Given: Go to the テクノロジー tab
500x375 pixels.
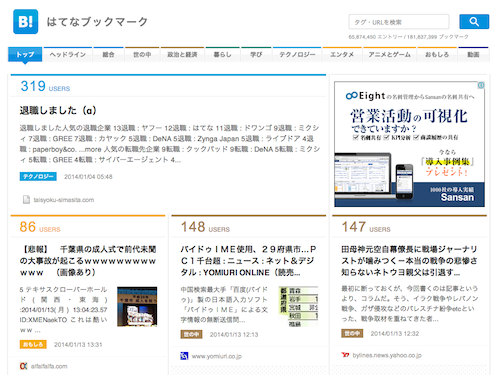Looking at the screenshot, I should [297, 55].
